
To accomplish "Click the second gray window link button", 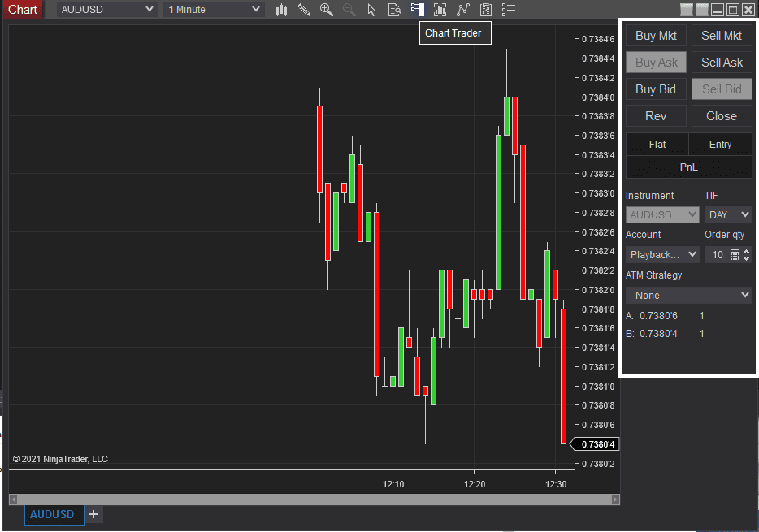I will [702, 10].
